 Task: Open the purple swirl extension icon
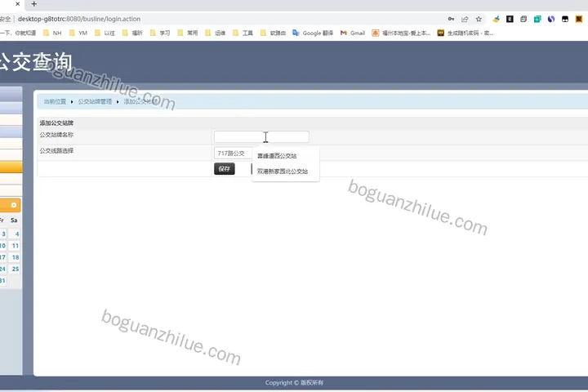click(x=551, y=19)
